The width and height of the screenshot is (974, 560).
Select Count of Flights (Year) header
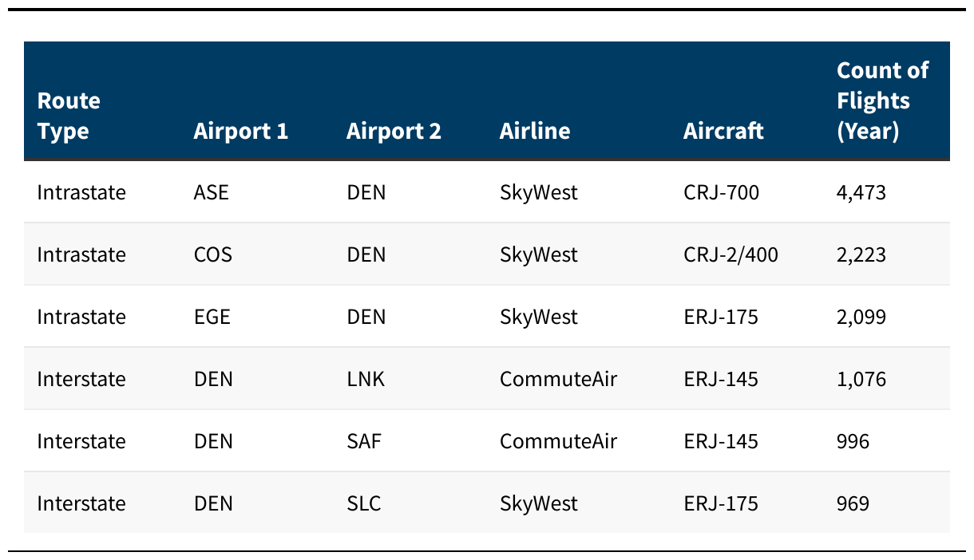pyautogui.click(x=882, y=101)
